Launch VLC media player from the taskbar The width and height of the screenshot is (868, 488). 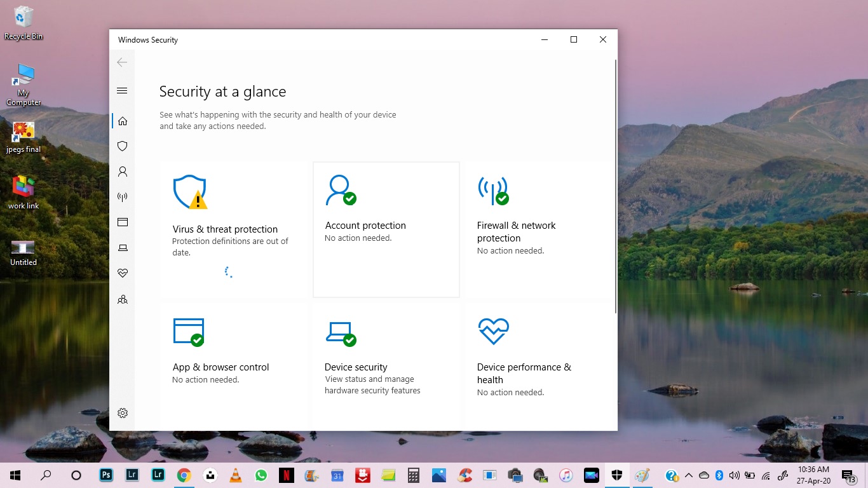[235, 475]
